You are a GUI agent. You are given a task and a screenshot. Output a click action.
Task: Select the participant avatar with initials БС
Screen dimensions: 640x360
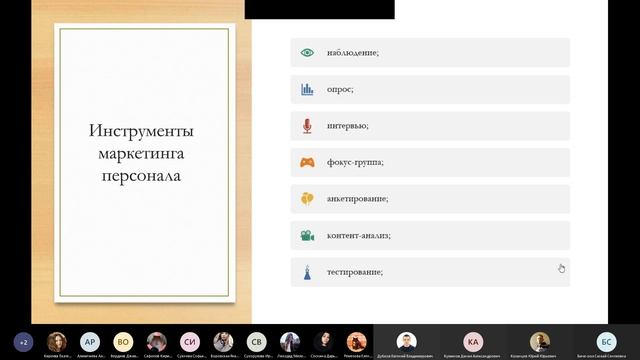[607, 342]
